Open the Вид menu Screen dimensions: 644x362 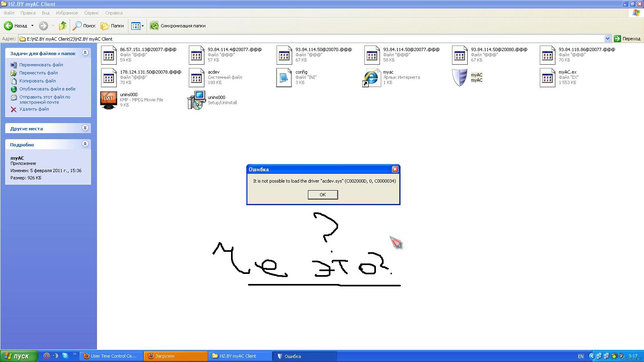click(46, 13)
